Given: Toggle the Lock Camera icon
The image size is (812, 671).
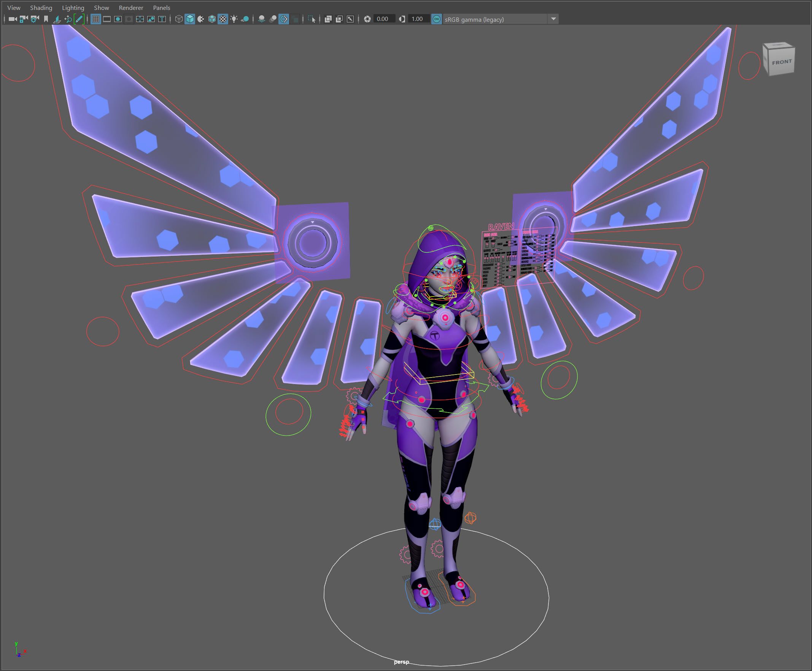Looking at the screenshot, I should (x=24, y=19).
